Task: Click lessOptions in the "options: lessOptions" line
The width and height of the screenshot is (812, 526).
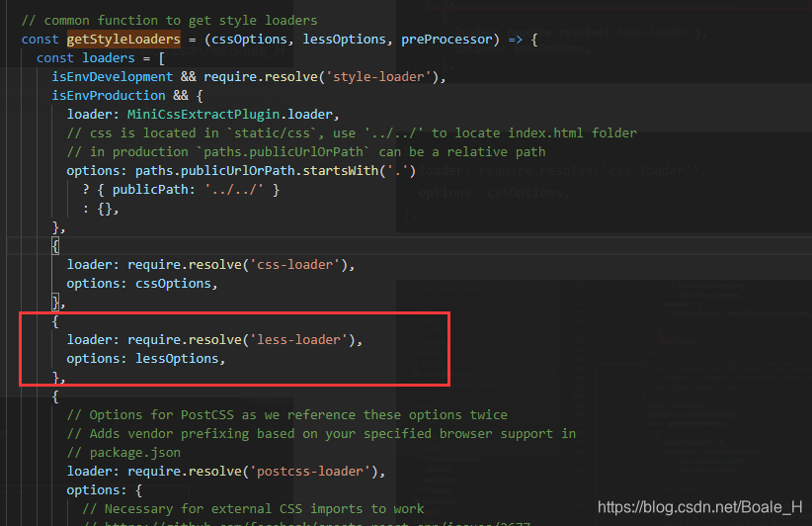Action: (177, 359)
